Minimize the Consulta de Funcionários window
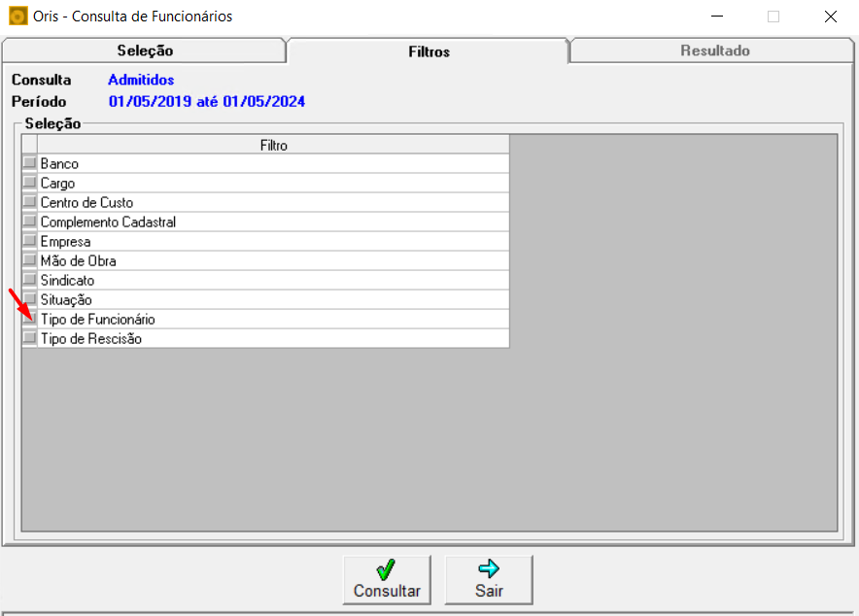 click(x=717, y=17)
